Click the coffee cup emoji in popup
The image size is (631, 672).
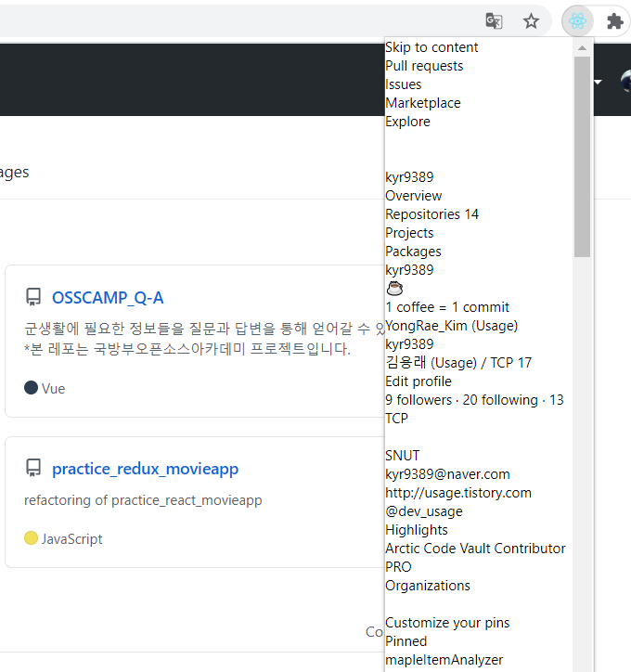(x=394, y=289)
